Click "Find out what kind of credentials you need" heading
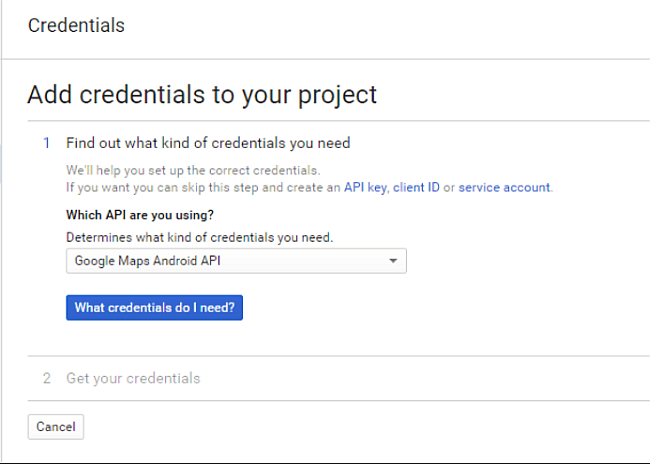This screenshot has height=464, width=650. (208, 143)
